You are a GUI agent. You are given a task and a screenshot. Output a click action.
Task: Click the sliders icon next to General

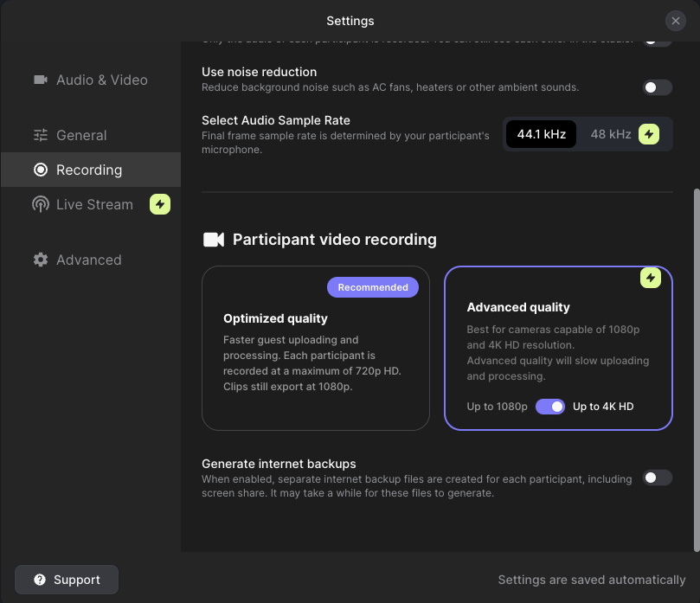point(40,135)
